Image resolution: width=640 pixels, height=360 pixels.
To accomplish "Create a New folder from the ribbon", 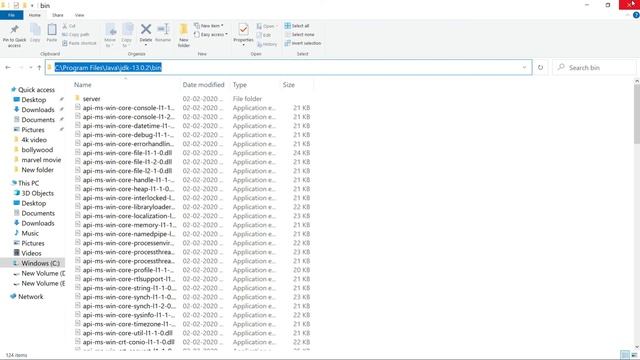I will (184, 35).
